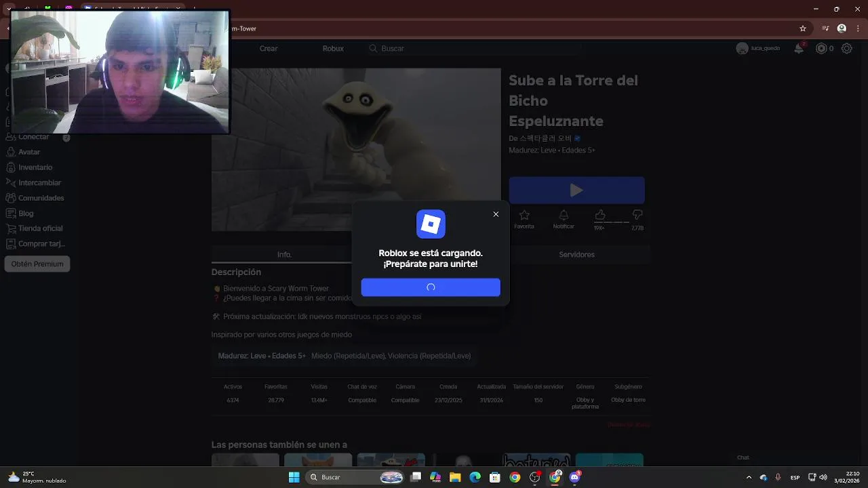Open Chrome media controls icon
Image resolution: width=868 pixels, height=488 pixels.
point(825,28)
